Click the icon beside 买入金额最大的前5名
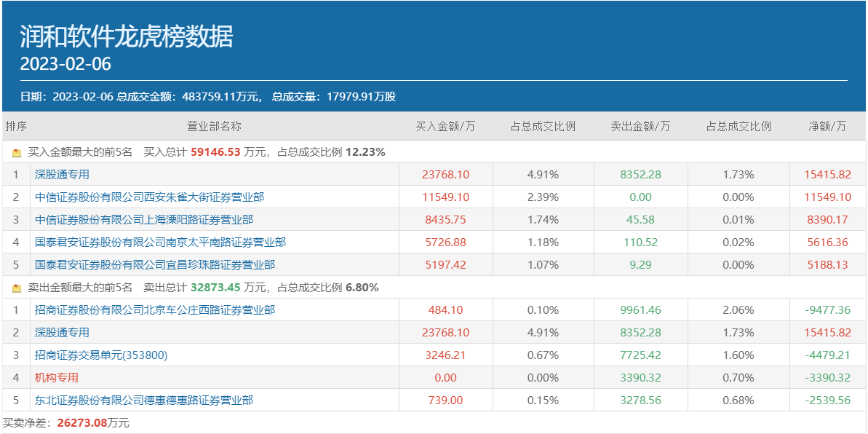868x434 pixels. click(17, 153)
